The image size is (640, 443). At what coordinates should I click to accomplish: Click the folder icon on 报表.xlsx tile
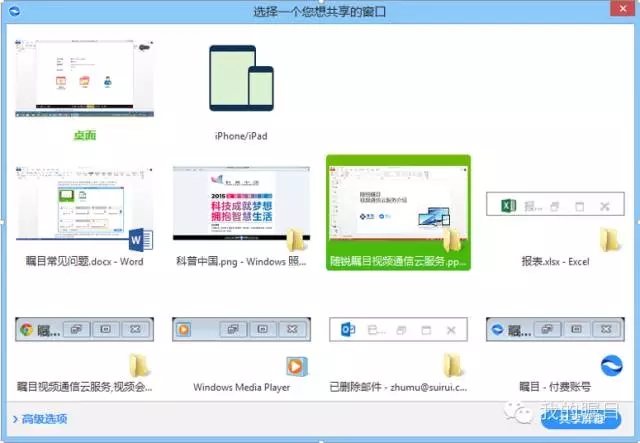pyautogui.click(x=611, y=239)
